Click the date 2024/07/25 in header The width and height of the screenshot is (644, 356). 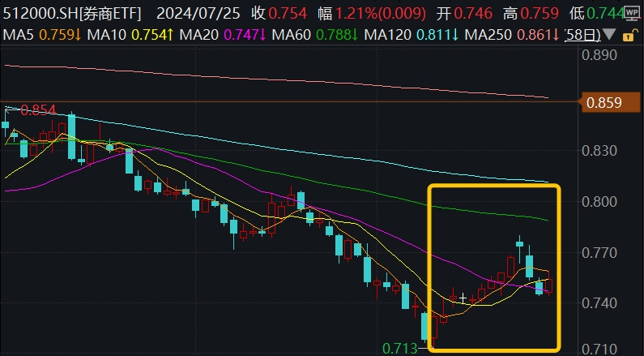coord(197,14)
